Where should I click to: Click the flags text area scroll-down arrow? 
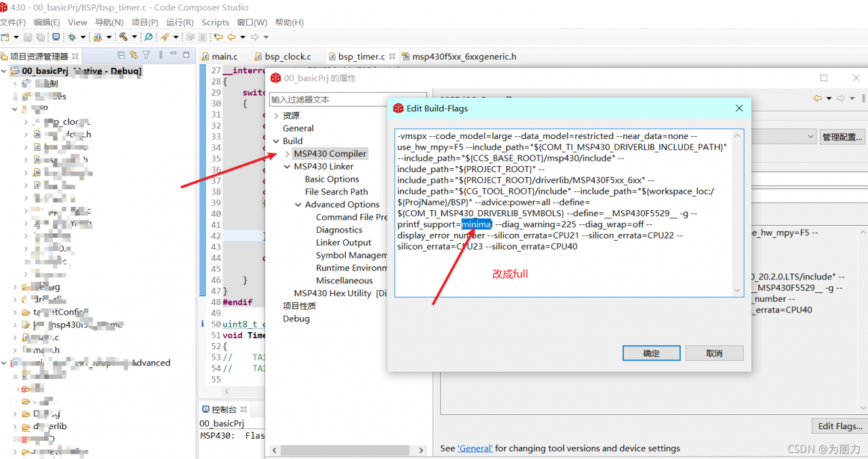coord(738,290)
